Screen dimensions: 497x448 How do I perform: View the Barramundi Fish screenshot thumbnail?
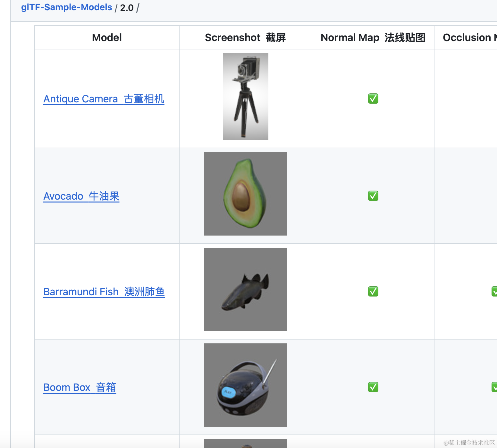(246, 289)
